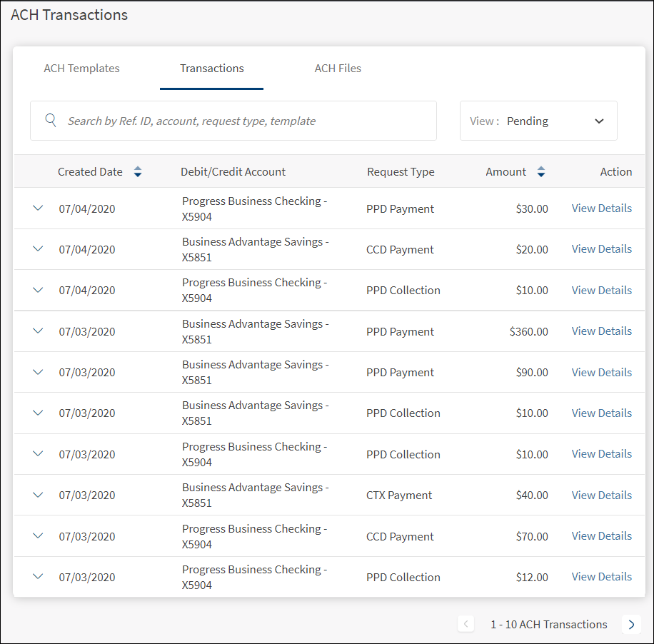Open the View Pending dropdown

point(538,121)
